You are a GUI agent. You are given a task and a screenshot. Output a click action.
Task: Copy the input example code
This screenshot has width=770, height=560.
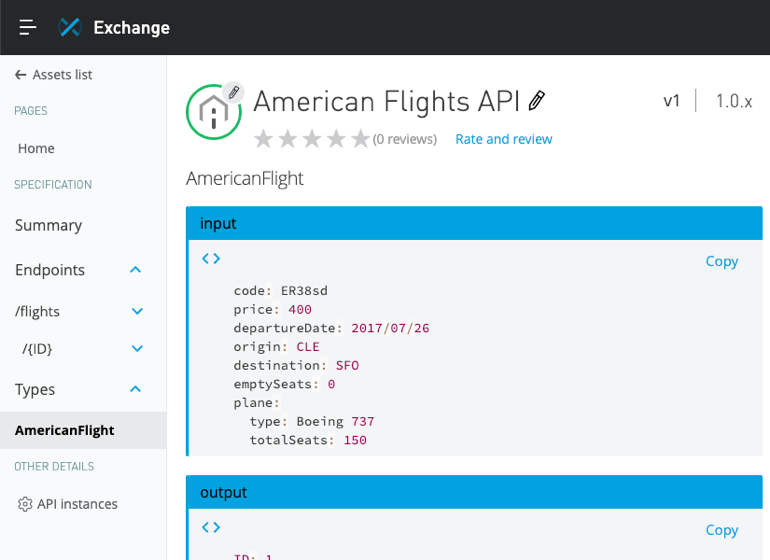point(722,261)
